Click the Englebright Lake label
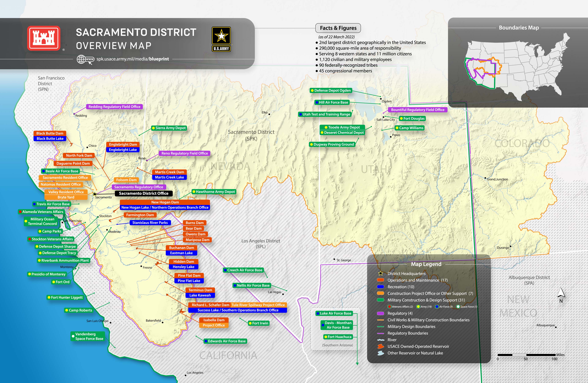588x383 pixels. pyautogui.click(x=123, y=150)
